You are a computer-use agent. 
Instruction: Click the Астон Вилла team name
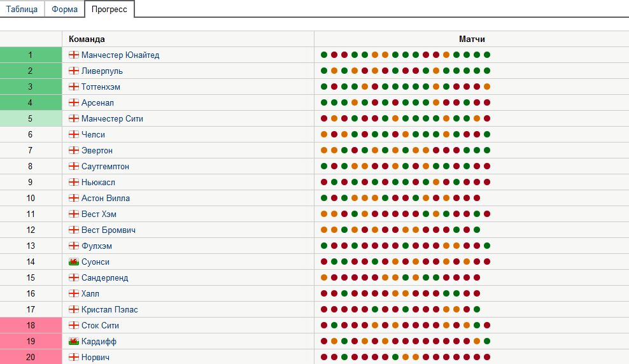tap(106, 199)
